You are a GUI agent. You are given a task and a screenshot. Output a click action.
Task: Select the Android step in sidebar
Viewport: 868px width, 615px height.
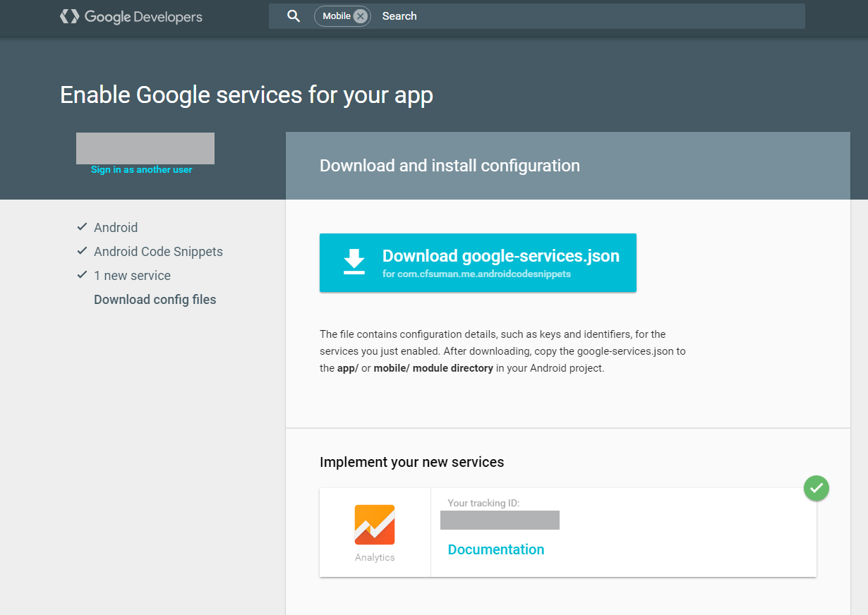[116, 228]
